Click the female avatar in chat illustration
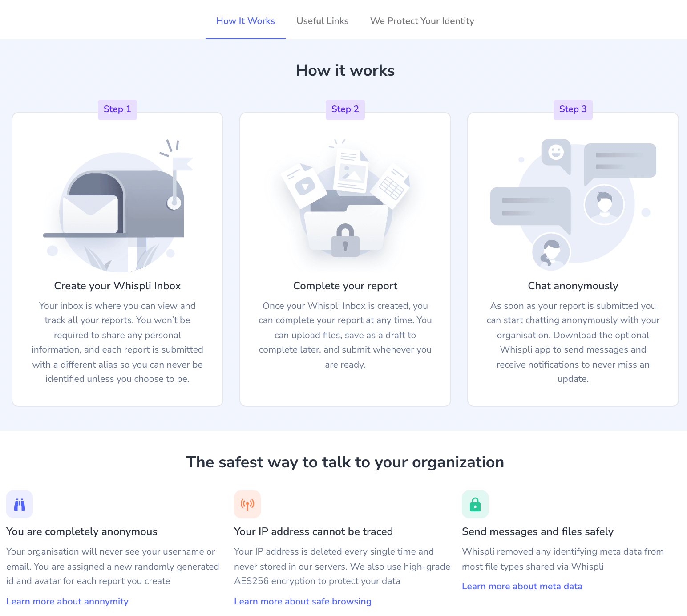This screenshot has height=616, width=687. [x=551, y=251]
